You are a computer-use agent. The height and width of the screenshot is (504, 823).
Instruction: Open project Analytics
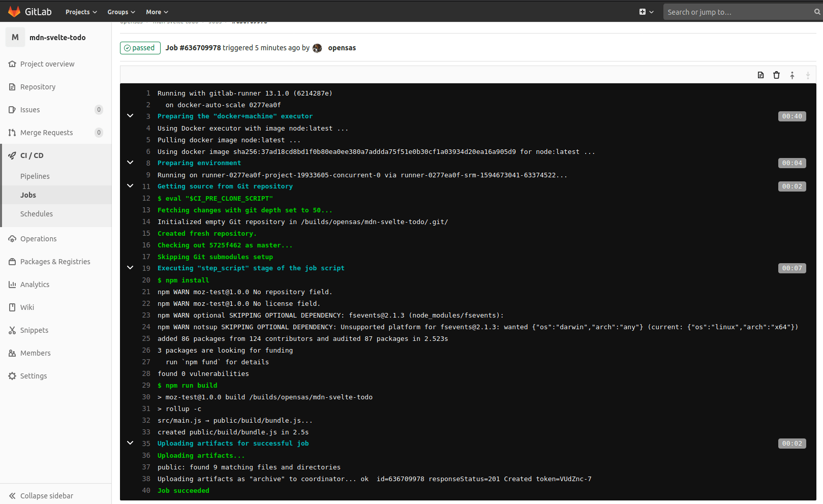[35, 284]
